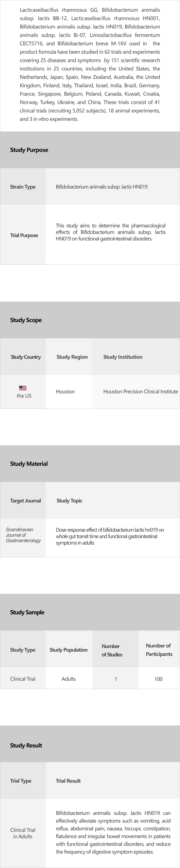Click the Study Result section header
Viewport: 180px width, 868px height.
point(26,745)
